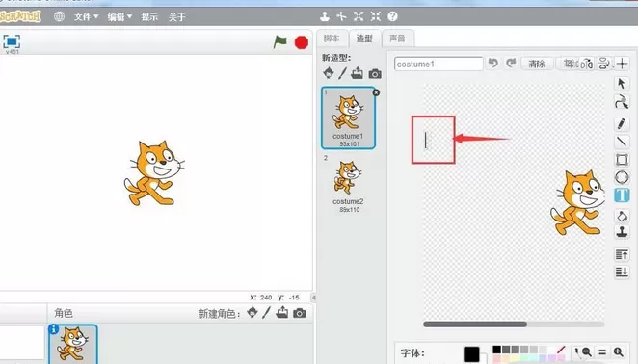Zoom out the paint canvas
The height and width of the screenshot is (364, 638).
tap(586, 351)
